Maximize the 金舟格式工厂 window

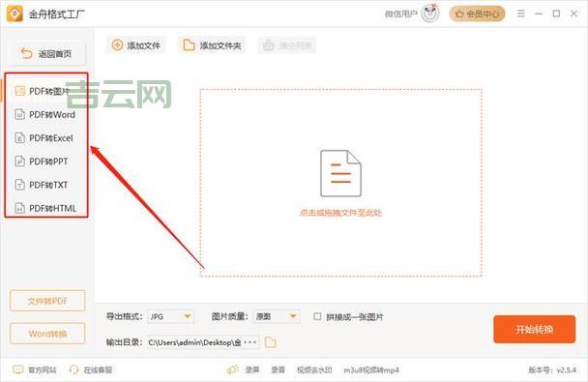556,14
